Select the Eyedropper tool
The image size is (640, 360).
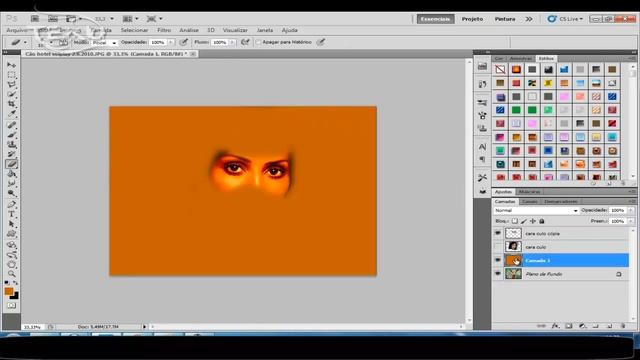[11, 114]
